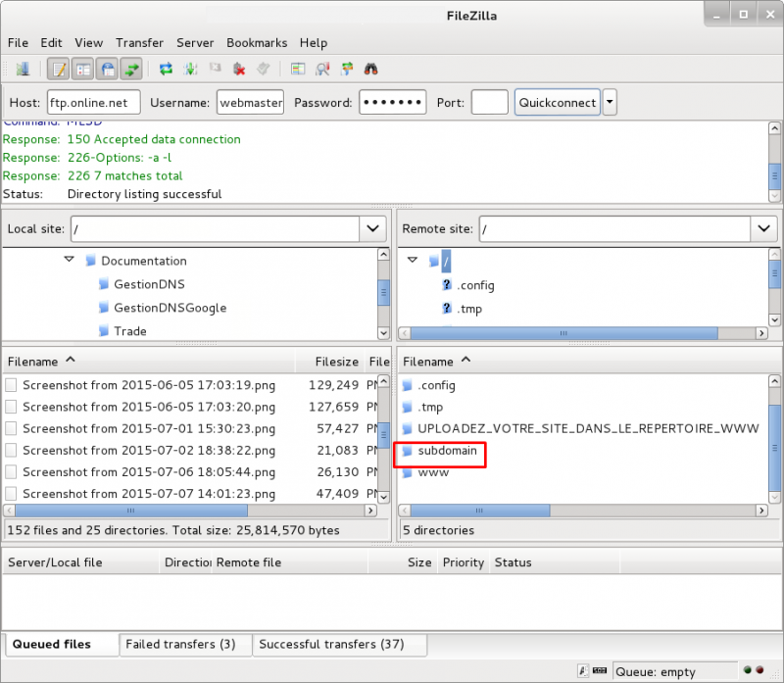Collapse the Documentation folder tree node
This screenshot has width=784, height=683.
tap(70, 261)
